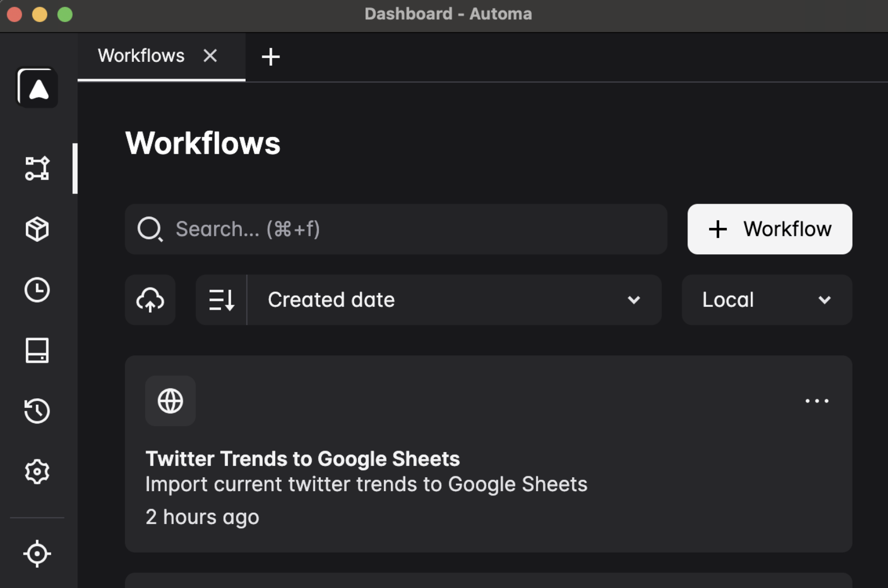Open Scheduled workflows clock icon
Screen dimensions: 888x588
(x=37, y=290)
